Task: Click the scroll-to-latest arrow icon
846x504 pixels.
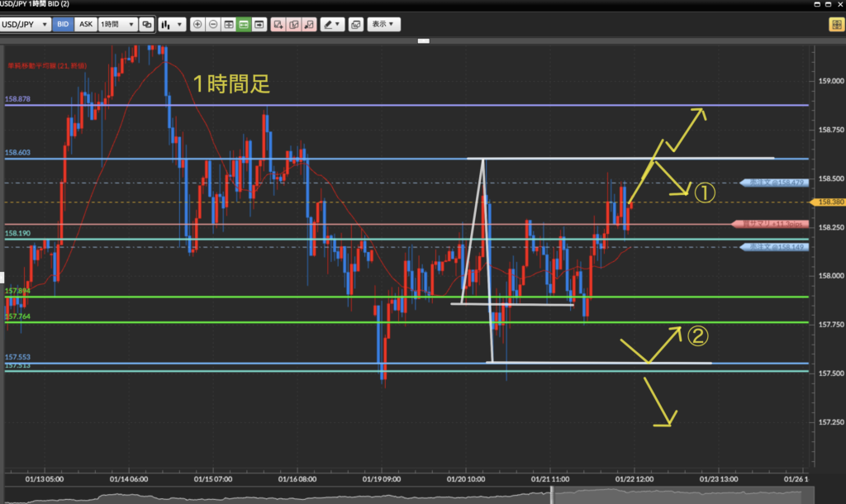Action: [x=259, y=25]
